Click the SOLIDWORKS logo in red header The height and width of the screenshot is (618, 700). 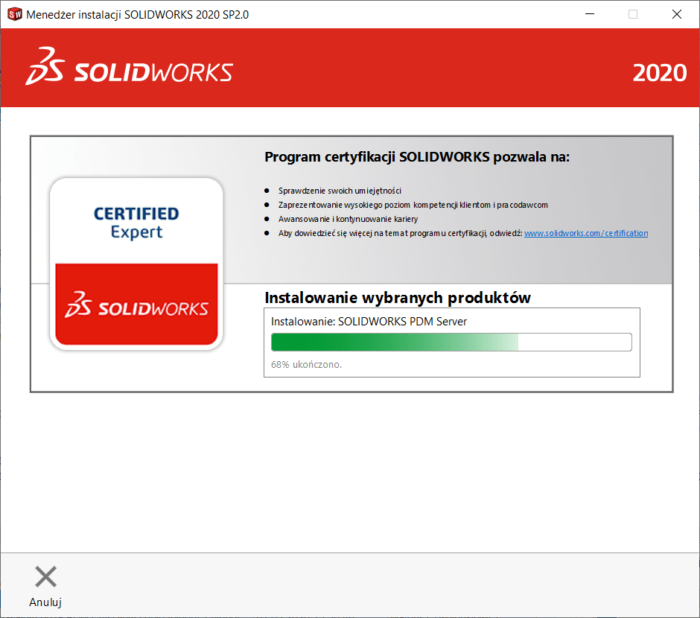pyautogui.click(x=129, y=67)
